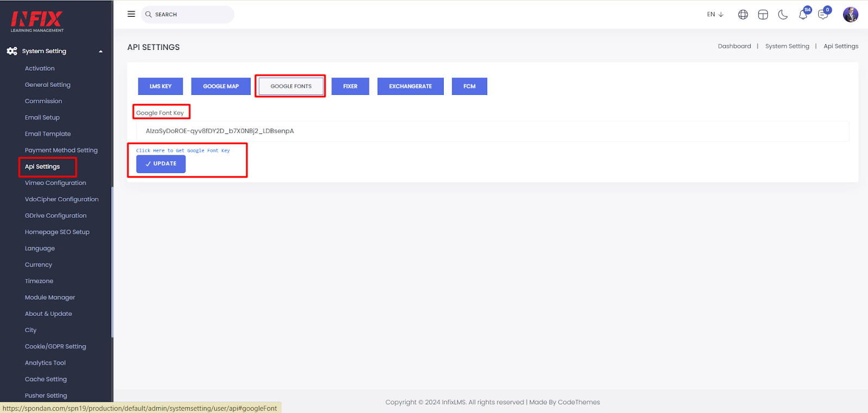
Task: Select Api Settings in sidebar
Action: coord(42,167)
